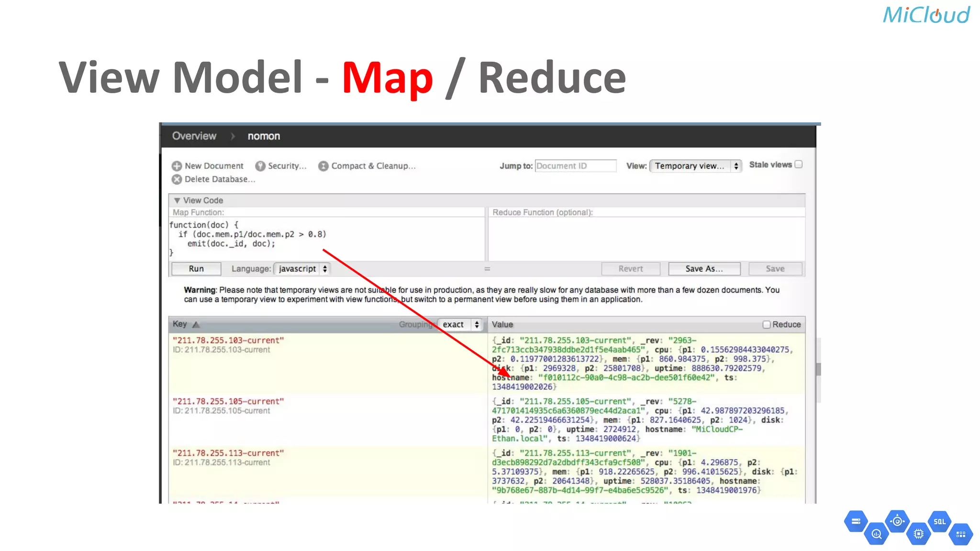The image size is (980, 551).
Task: Click the Key column sort arrow
Action: (x=196, y=325)
